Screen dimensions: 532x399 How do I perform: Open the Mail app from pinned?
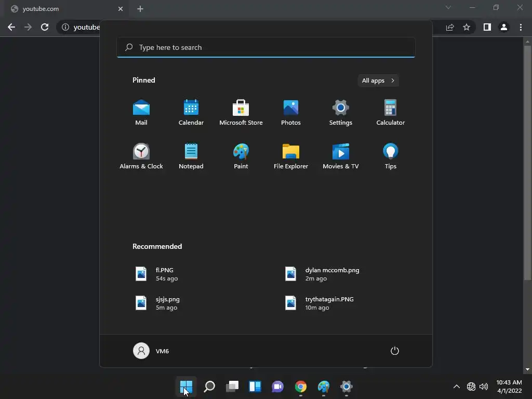point(141,113)
